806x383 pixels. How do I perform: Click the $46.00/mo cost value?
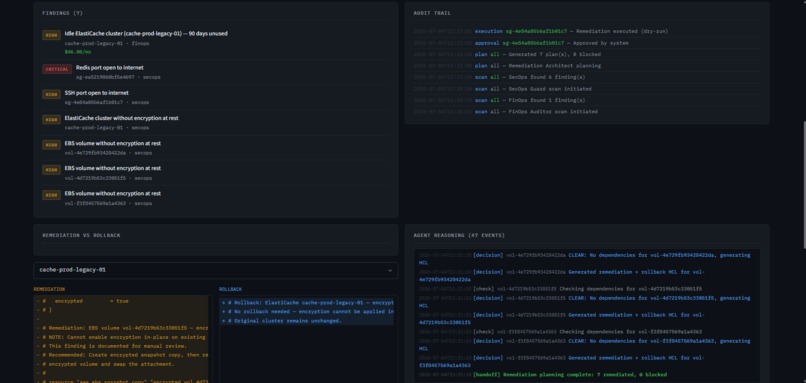(78, 52)
